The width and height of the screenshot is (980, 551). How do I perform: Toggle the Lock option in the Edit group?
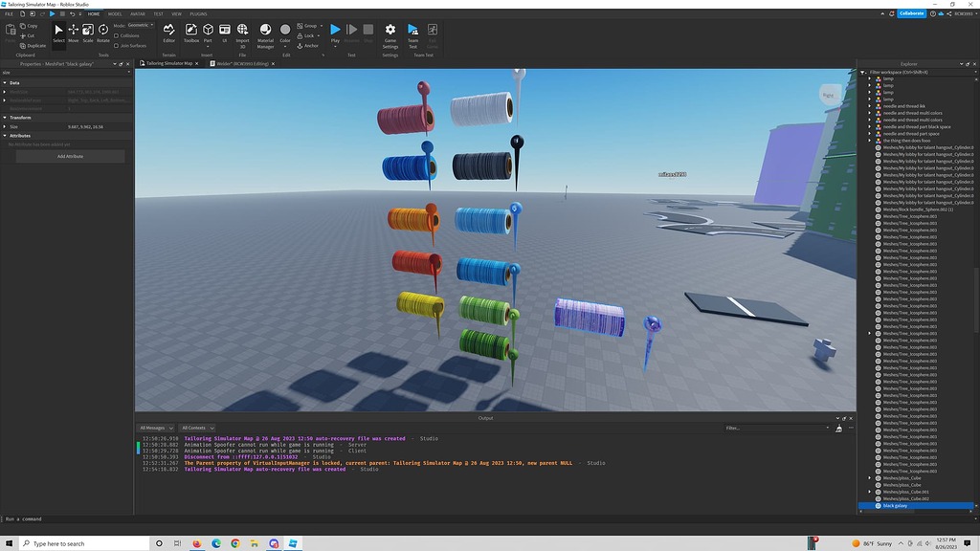[305, 35]
